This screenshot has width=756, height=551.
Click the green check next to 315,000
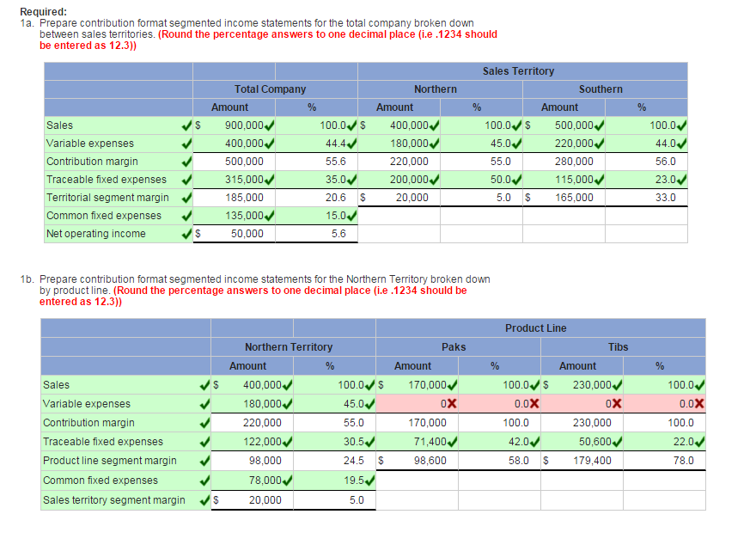[x=270, y=180]
